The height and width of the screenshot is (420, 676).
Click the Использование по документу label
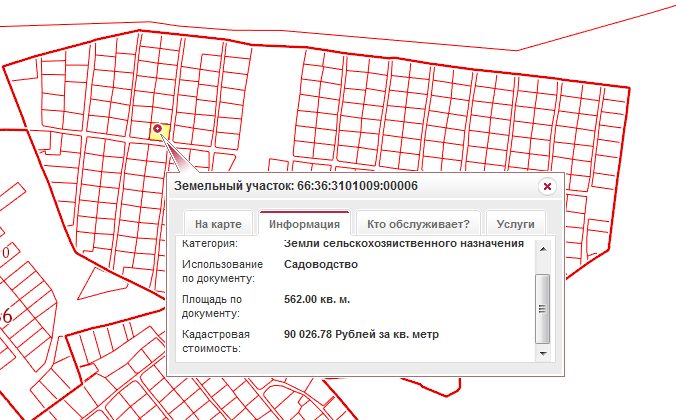[222, 271]
